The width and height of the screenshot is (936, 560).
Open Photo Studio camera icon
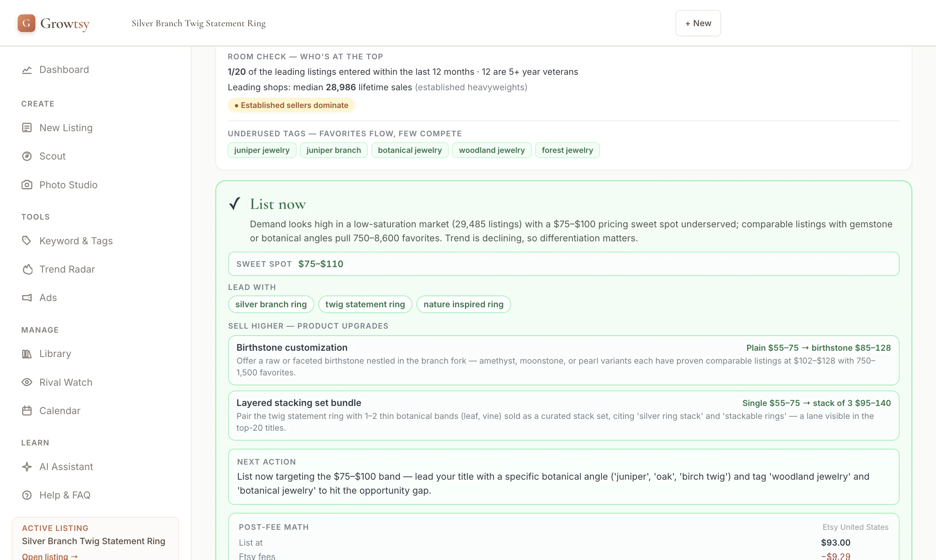[x=27, y=185]
